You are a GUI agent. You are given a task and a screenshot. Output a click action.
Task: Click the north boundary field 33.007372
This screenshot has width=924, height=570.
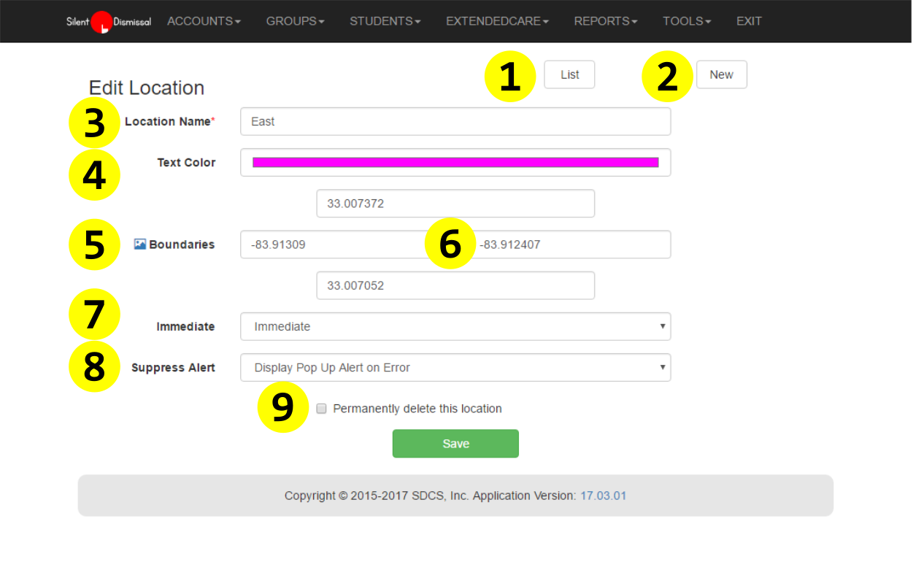click(455, 204)
